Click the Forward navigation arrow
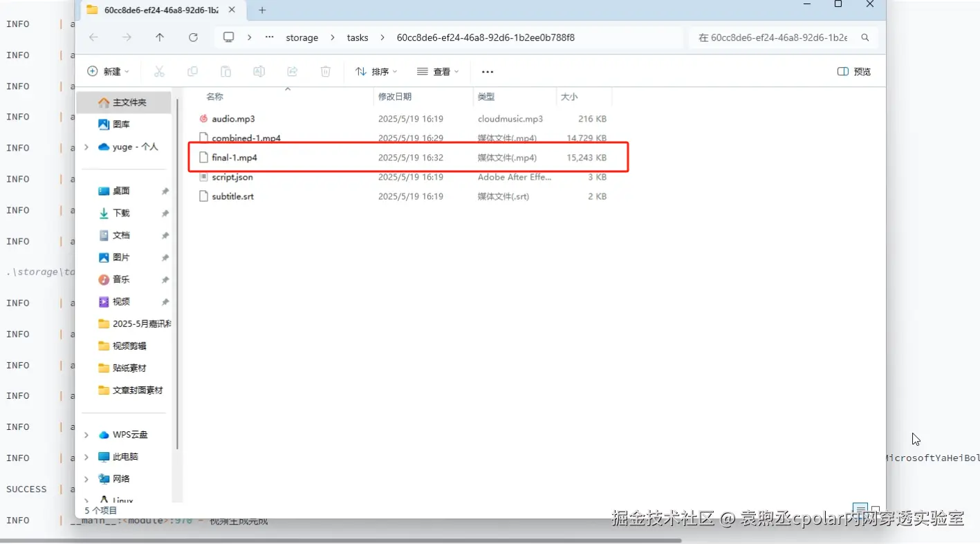Viewport: 980px width, 544px height. point(127,37)
